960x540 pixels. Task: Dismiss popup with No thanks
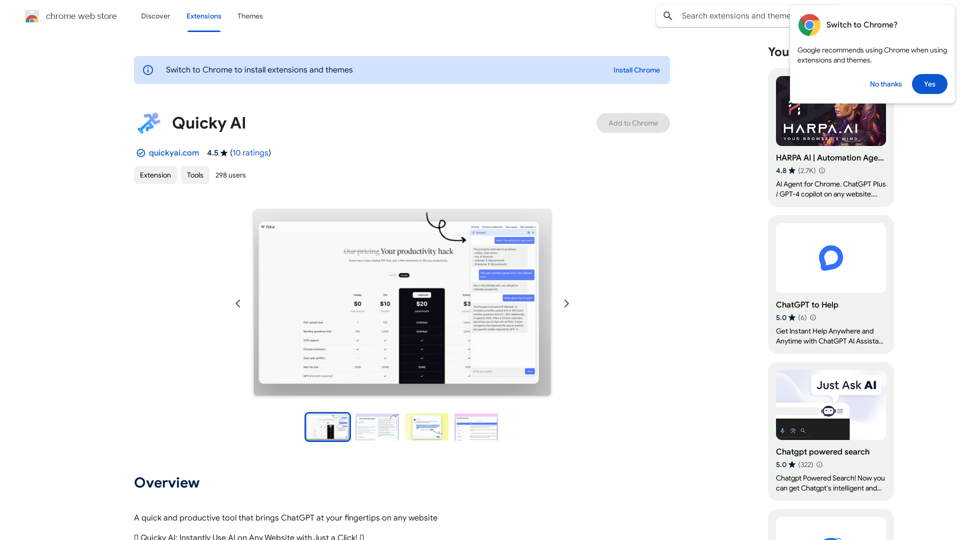[x=885, y=84]
